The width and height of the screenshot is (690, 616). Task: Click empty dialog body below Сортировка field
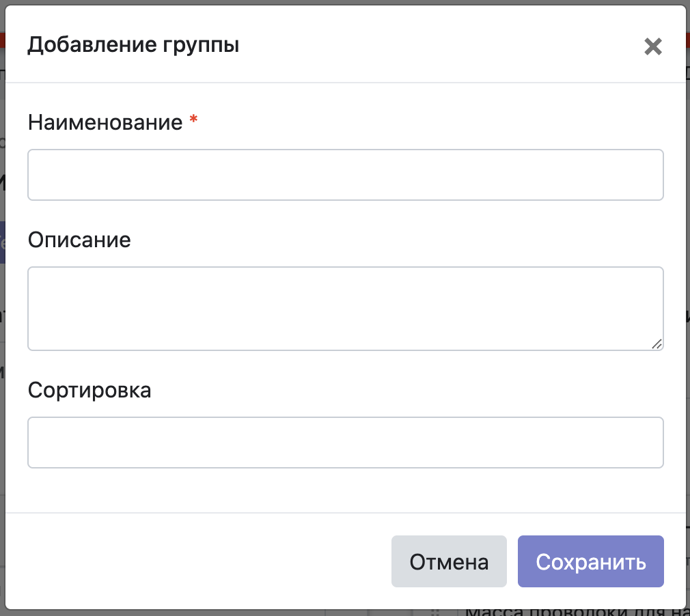tap(345, 490)
